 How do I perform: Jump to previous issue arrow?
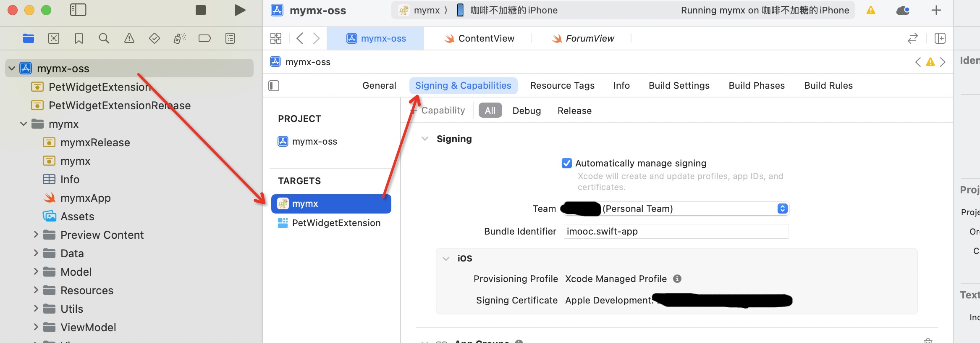(x=918, y=62)
